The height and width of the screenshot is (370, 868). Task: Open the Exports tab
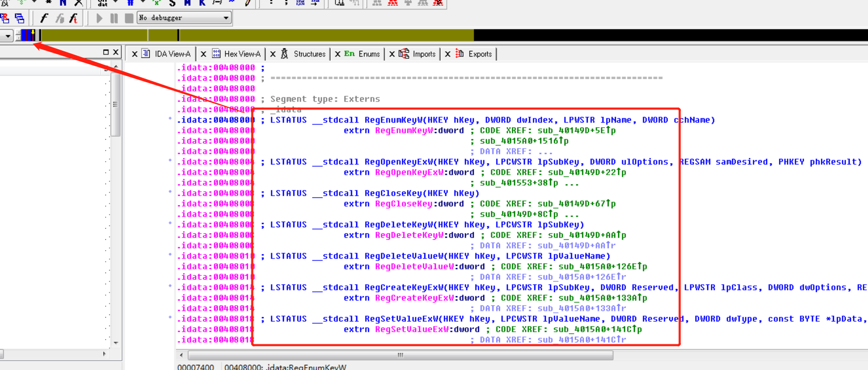[x=480, y=54]
